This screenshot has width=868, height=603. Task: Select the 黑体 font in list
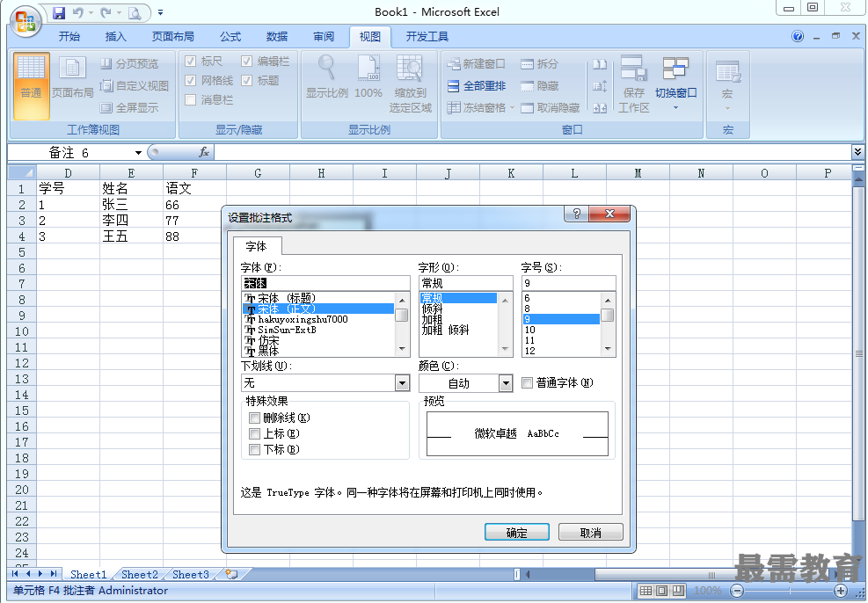[x=268, y=351]
